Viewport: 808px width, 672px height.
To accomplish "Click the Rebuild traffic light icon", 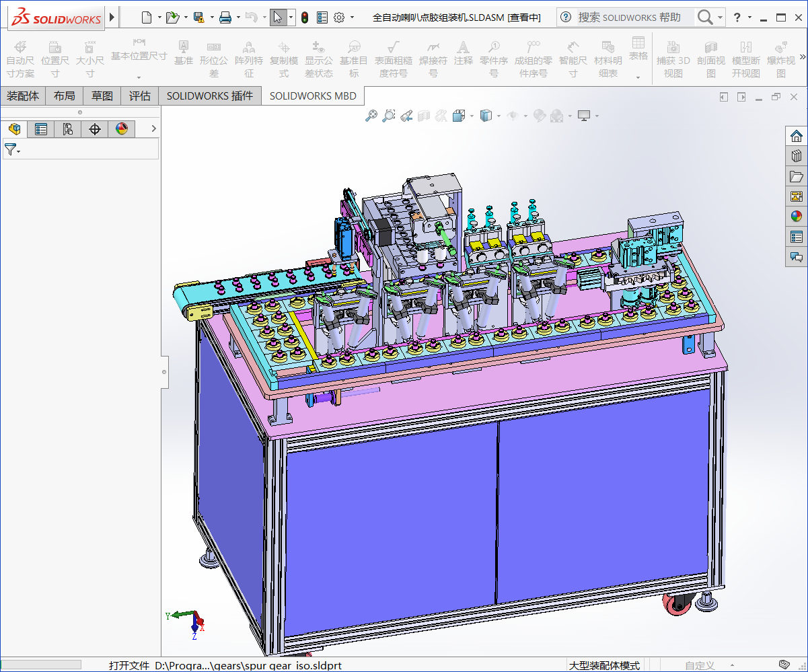I will click(x=304, y=17).
